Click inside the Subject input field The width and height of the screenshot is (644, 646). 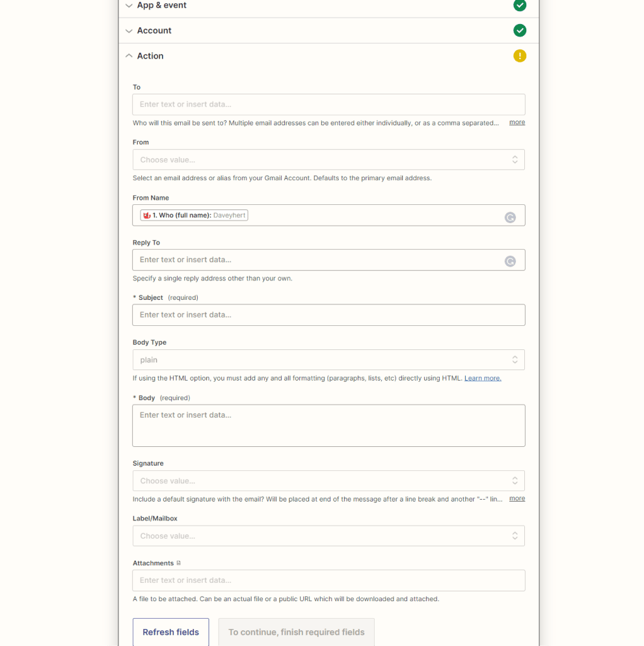click(329, 314)
